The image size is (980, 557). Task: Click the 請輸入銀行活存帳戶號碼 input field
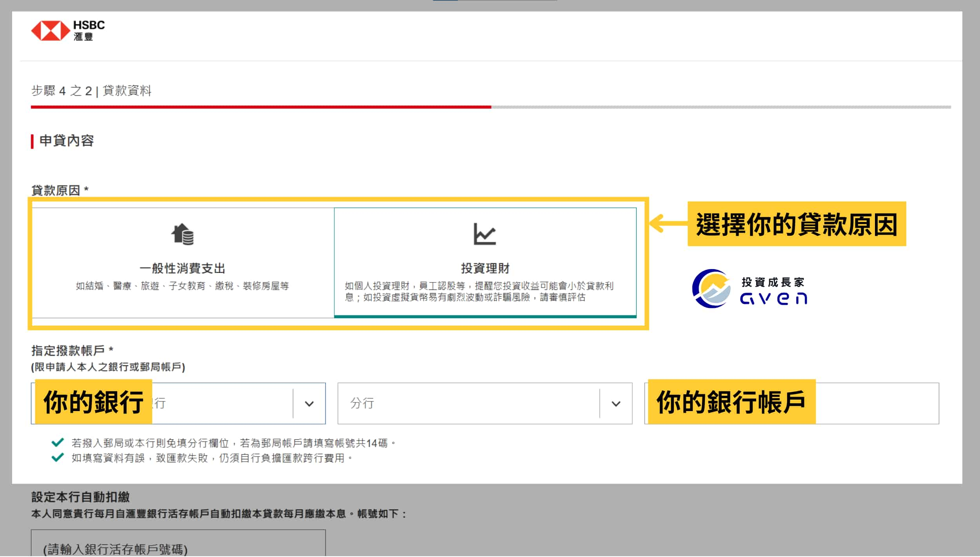(x=178, y=543)
